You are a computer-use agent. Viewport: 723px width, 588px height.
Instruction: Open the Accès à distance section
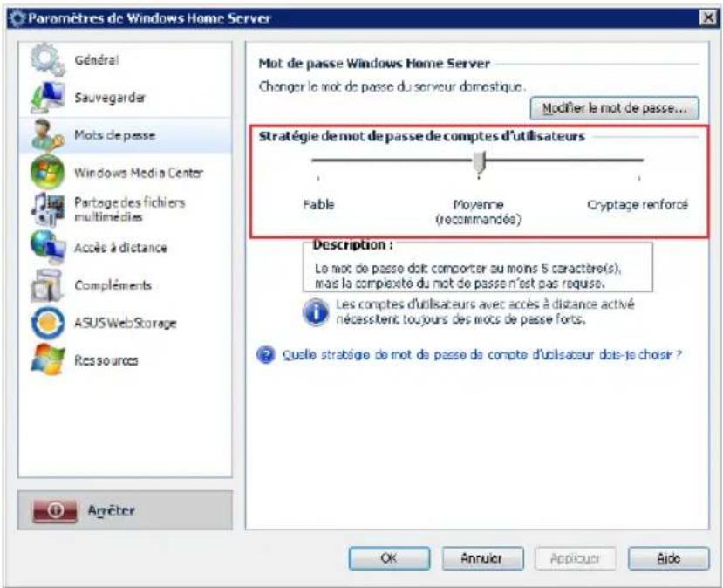click(125, 248)
